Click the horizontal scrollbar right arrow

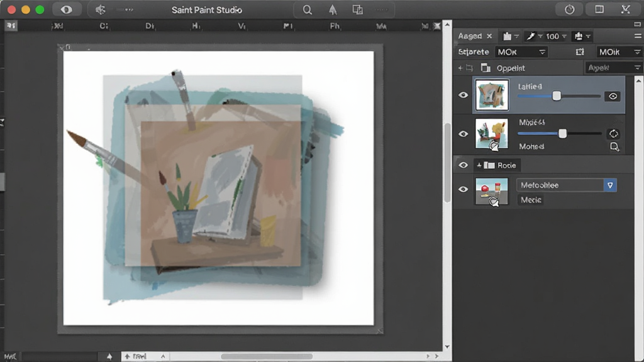(436, 356)
